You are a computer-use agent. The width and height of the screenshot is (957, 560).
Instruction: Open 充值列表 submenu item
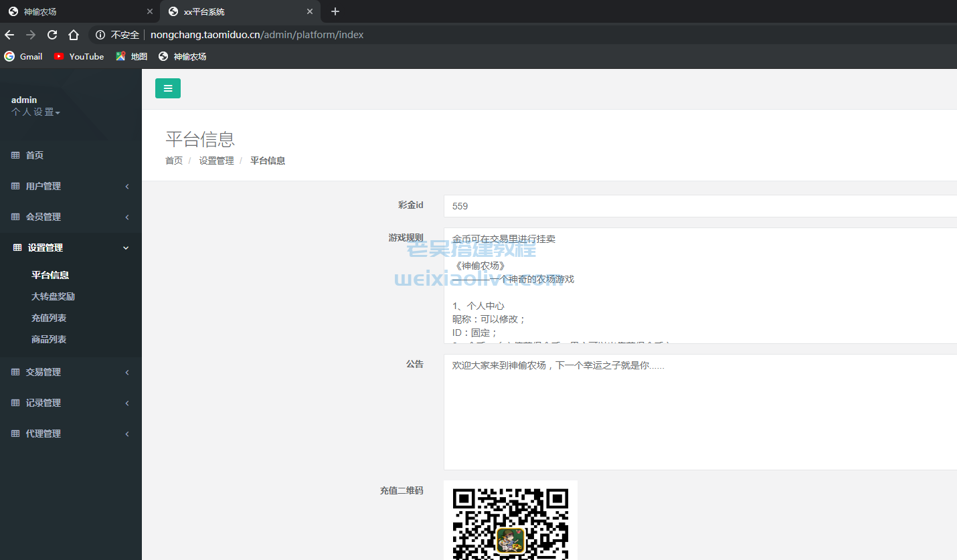[x=49, y=318]
